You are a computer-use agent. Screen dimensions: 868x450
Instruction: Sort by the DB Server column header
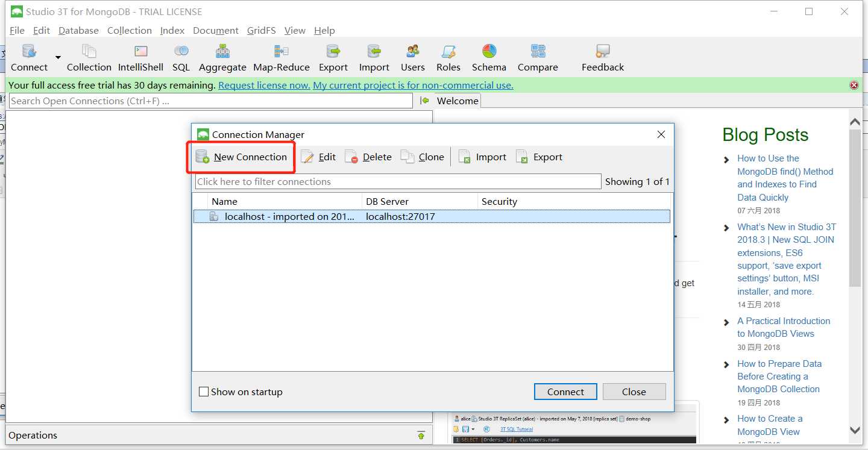pyautogui.click(x=420, y=201)
